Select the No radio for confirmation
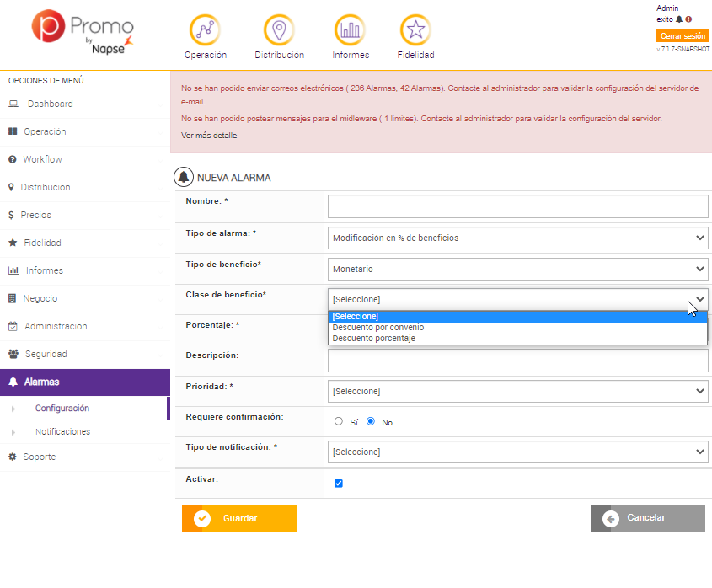 (x=371, y=421)
